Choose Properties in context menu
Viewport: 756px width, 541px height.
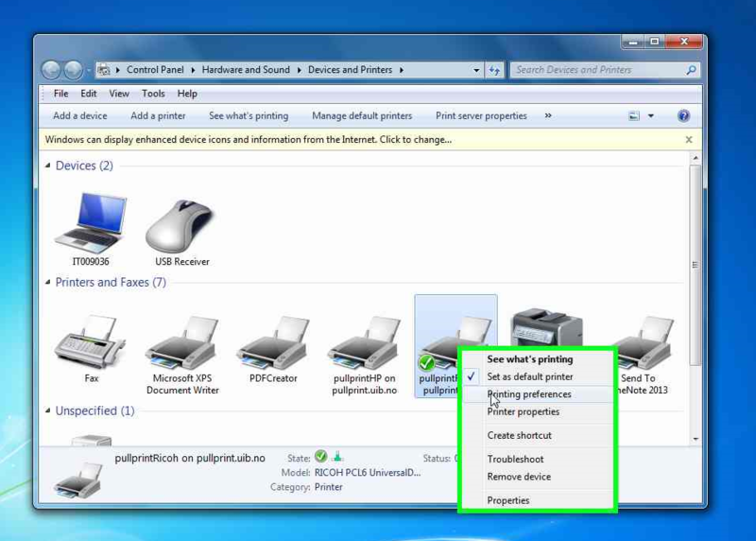pos(539,500)
